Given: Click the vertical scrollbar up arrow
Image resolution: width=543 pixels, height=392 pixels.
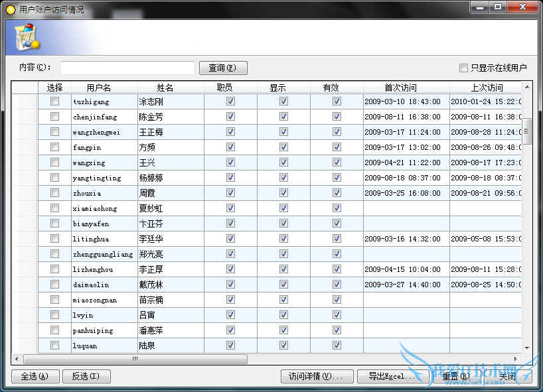Looking at the screenshot, I should pyautogui.click(x=527, y=87).
